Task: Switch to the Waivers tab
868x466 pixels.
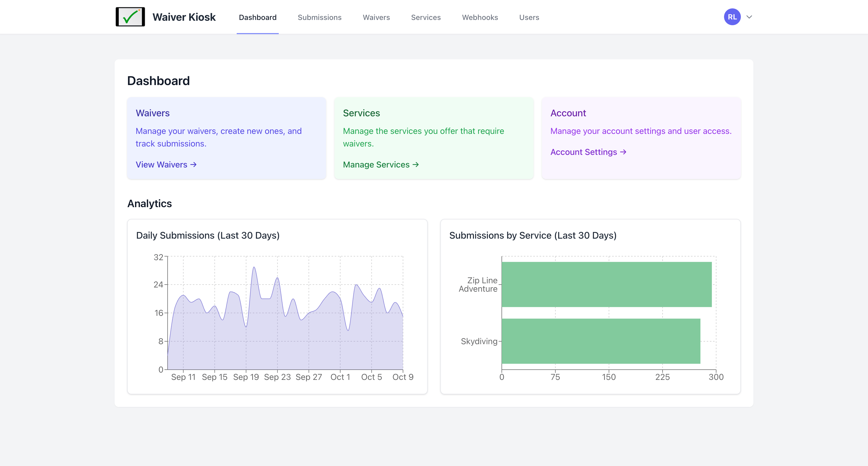Action: tap(376, 18)
